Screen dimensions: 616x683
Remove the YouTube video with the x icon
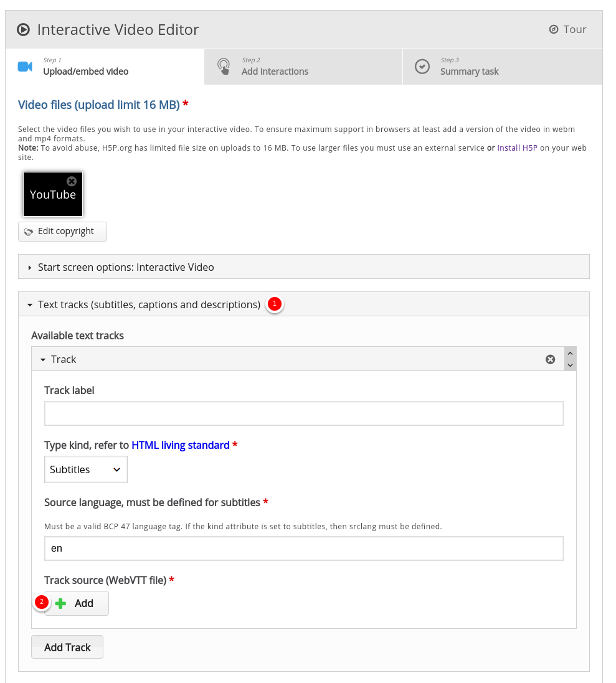click(72, 181)
